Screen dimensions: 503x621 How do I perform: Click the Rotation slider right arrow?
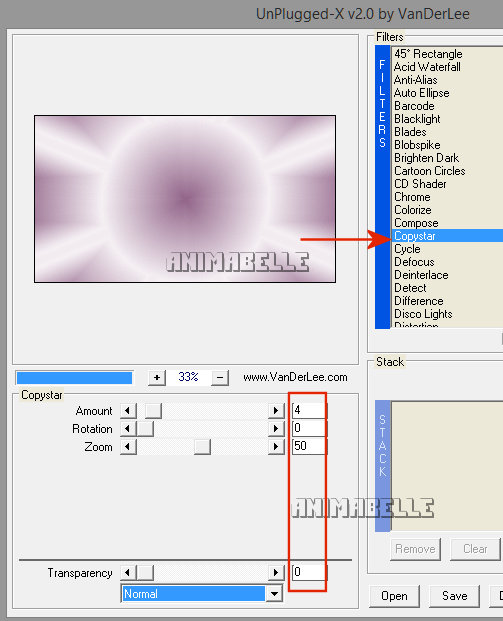point(276,429)
